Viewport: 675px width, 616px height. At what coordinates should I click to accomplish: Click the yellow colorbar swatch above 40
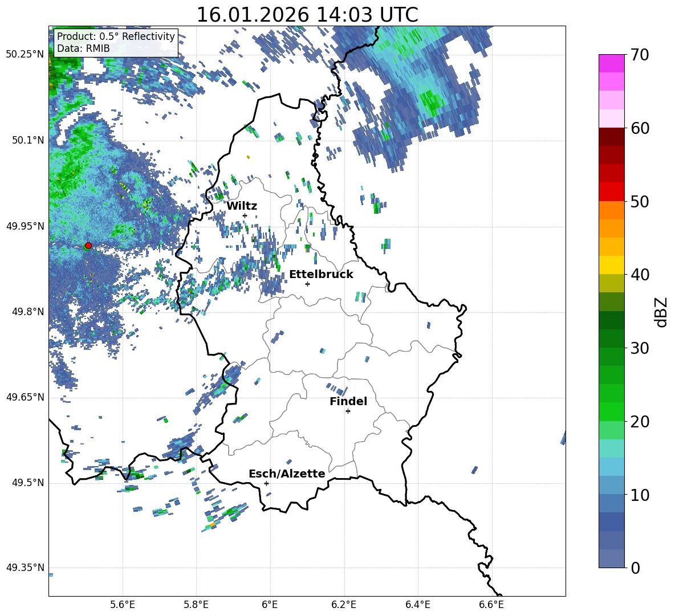(611, 265)
